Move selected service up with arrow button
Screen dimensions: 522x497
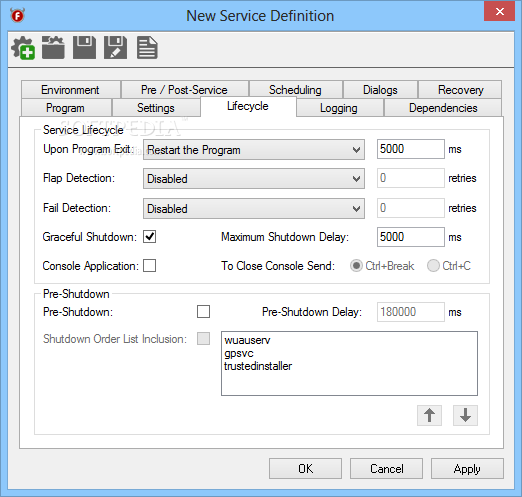click(429, 415)
